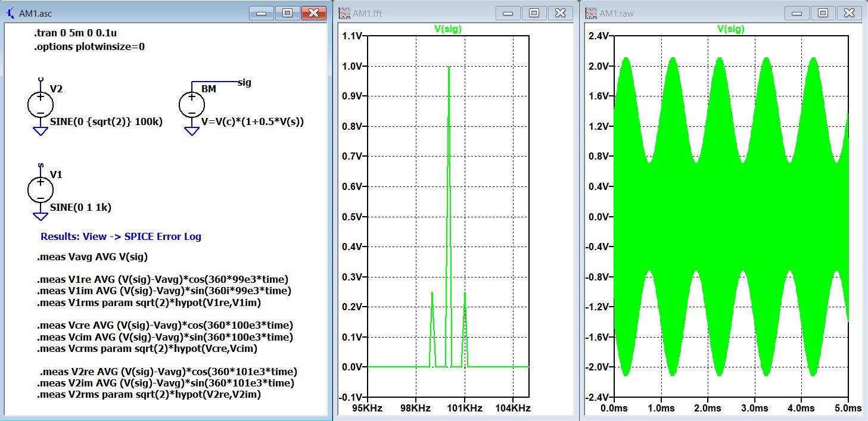Click the 'sig' net label

(244, 83)
